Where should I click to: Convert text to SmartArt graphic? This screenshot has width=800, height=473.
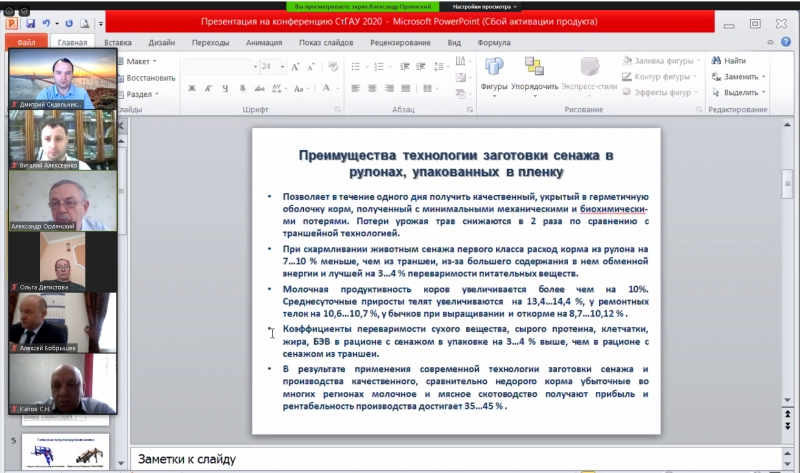460,94
